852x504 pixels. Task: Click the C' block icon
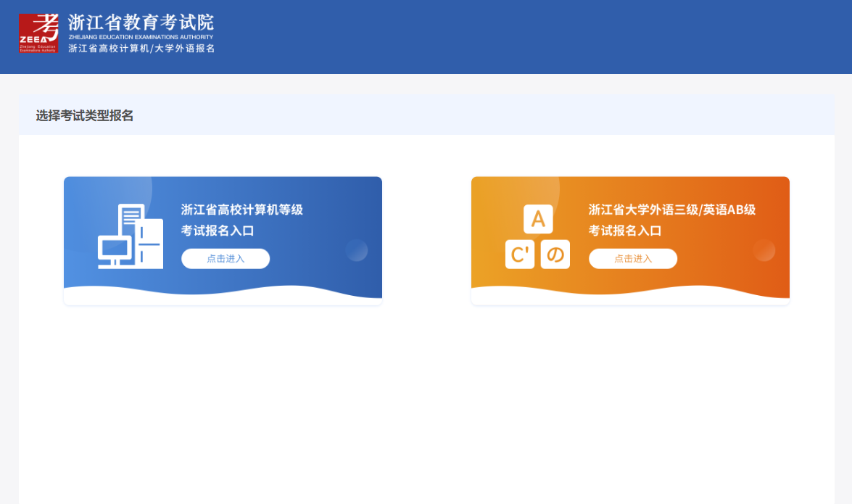(520, 255)
